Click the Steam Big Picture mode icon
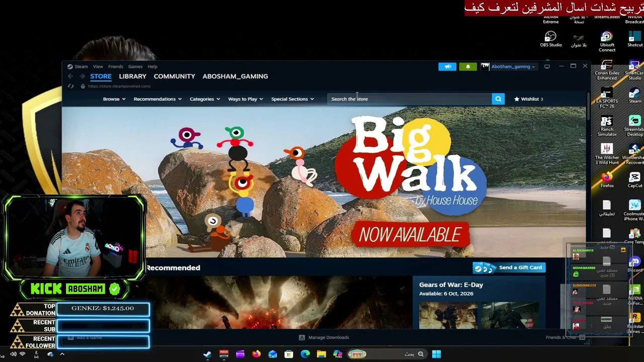This screenshot has width=644, height=362. point(547,66)
